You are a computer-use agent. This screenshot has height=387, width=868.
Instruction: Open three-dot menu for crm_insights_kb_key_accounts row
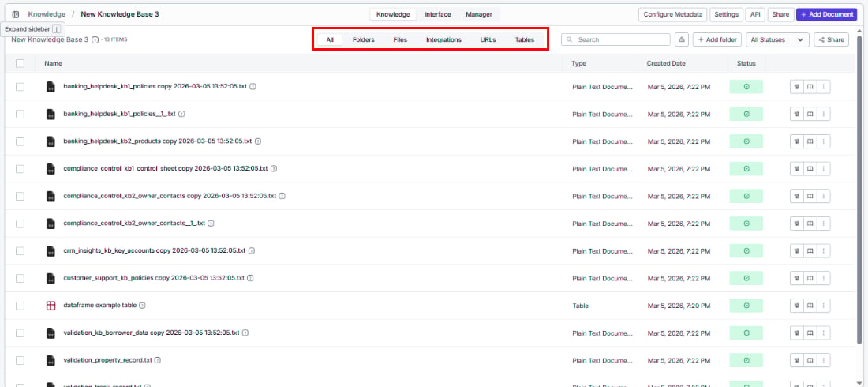pyautogui.click(x=824, y=250)
